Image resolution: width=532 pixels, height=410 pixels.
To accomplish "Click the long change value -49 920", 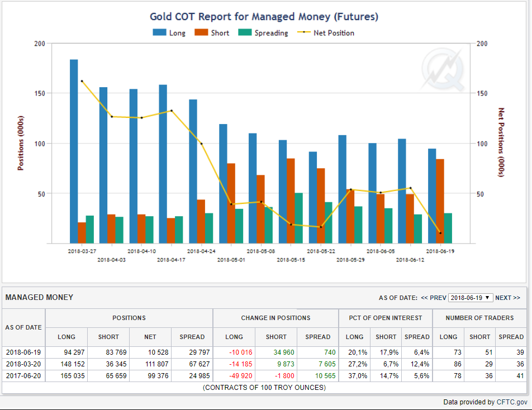I will (240, 376).
